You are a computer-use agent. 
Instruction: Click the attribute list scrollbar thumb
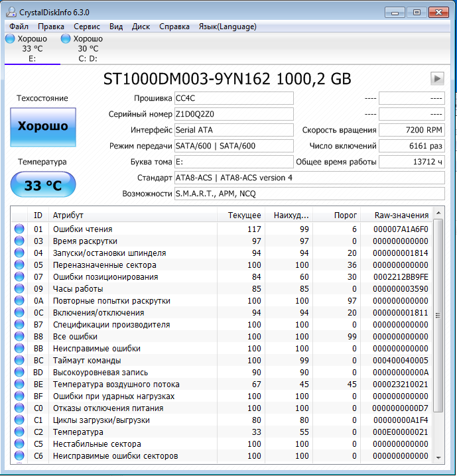coord(438,316)
